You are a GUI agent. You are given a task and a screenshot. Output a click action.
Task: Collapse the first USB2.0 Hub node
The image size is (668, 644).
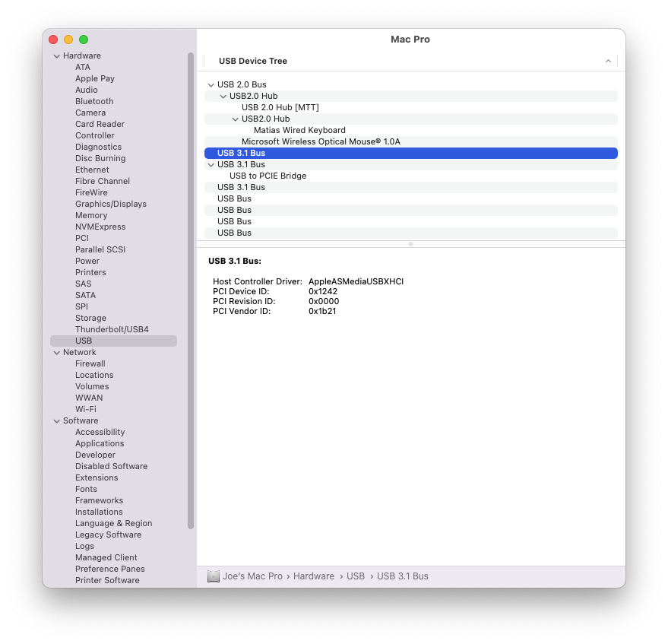[x=223, y=97]
